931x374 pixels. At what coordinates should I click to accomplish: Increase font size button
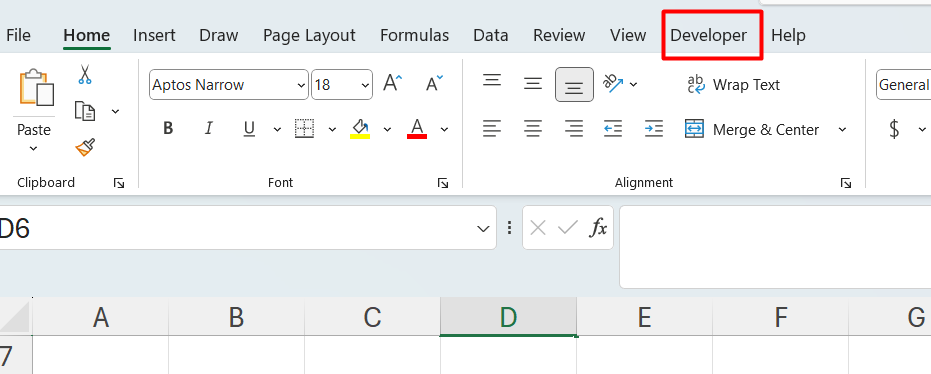click(392, 84)
